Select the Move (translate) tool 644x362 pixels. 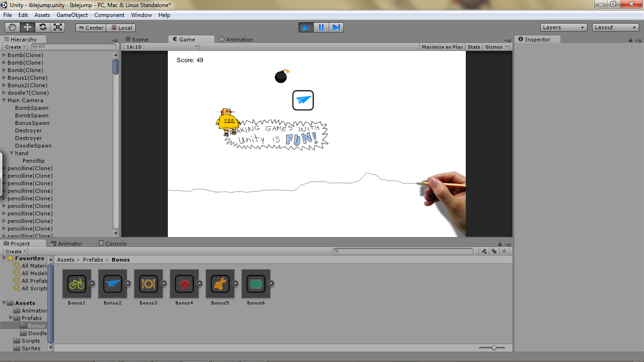coord(28,27)
